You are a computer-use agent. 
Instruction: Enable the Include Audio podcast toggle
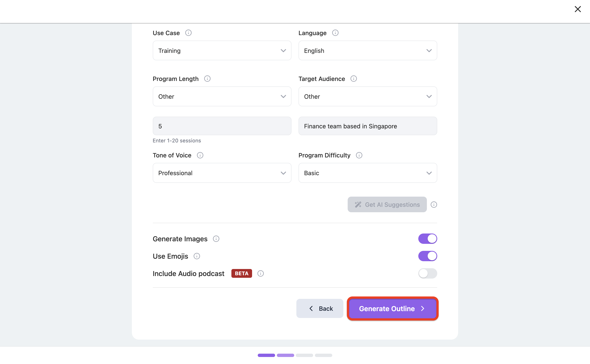point(427,273)
